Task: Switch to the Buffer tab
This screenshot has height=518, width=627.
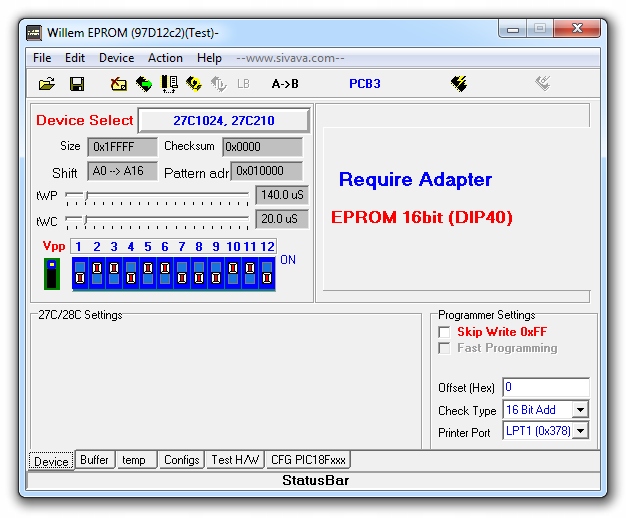Action: tap(94, 460)
